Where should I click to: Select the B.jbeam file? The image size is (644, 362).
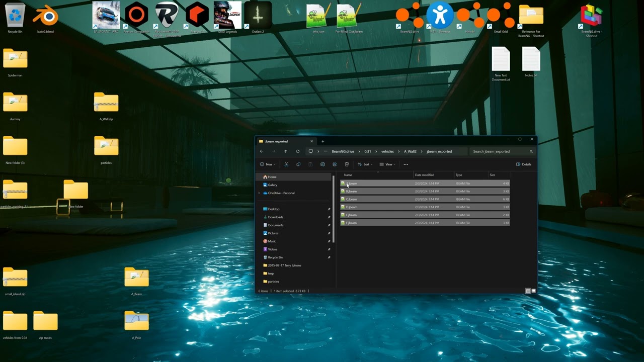point(425,191)
